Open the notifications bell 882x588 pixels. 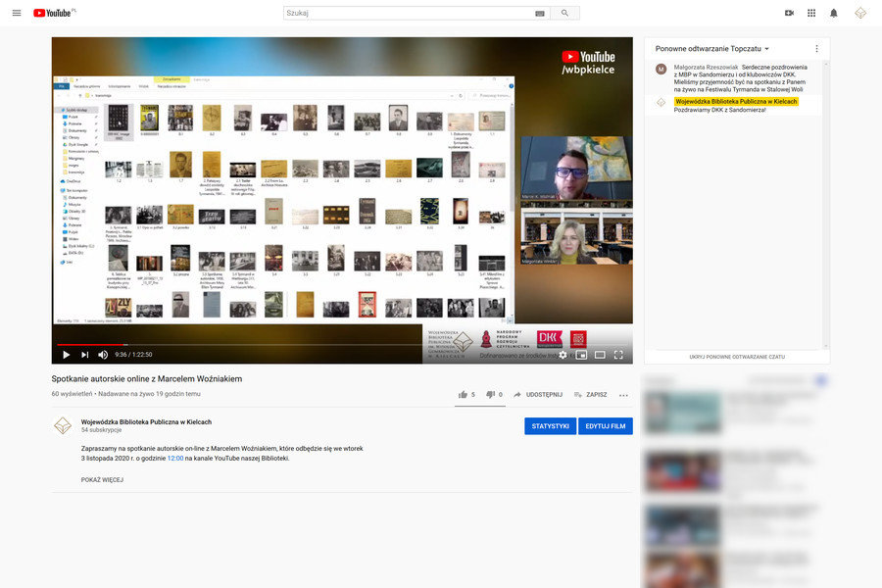834,13
